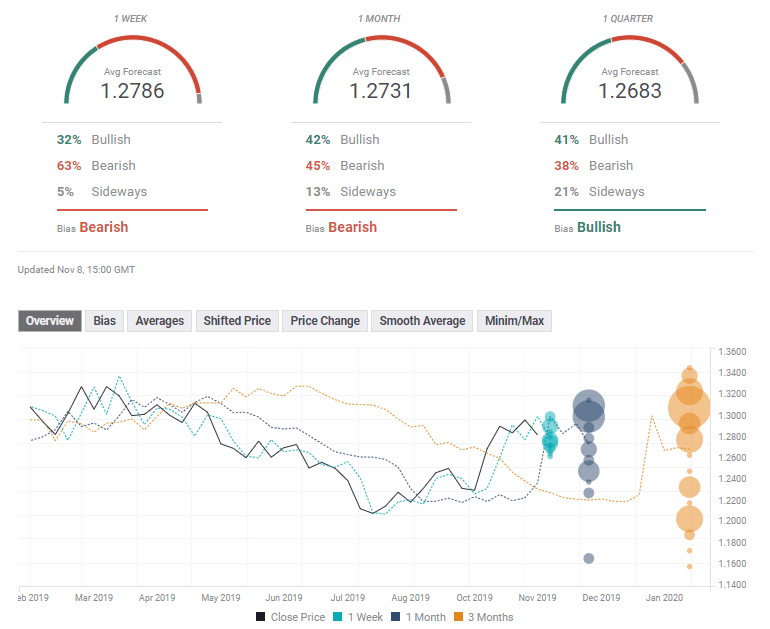Click the lowest dark blue bubble near 1.1600
Viewport: 770px width, 629px height.
click(x=589, y=558)
